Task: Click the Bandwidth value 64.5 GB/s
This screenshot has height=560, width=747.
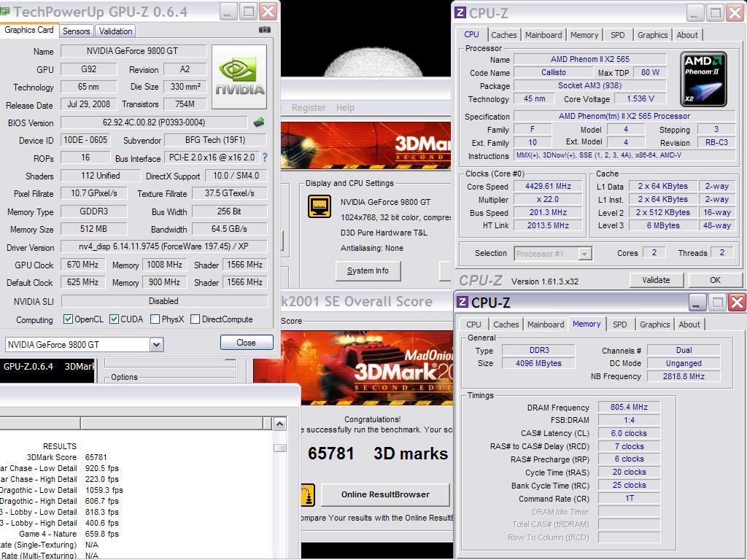Action: click(x=229, y=229)
